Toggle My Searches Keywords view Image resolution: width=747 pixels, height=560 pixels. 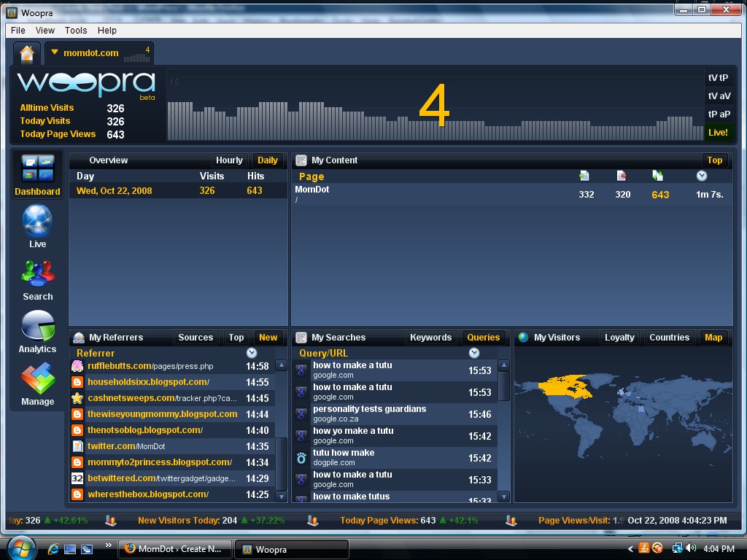point(430,338)
